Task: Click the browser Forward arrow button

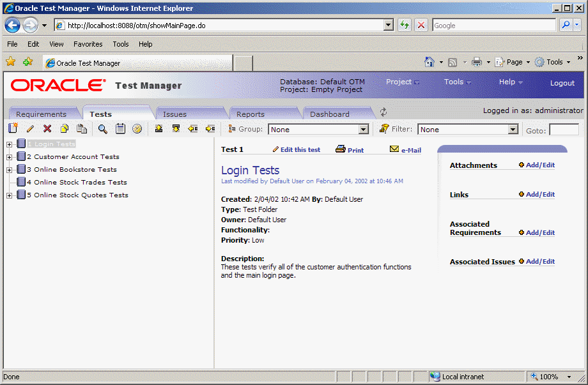Action: pos(31,26)
